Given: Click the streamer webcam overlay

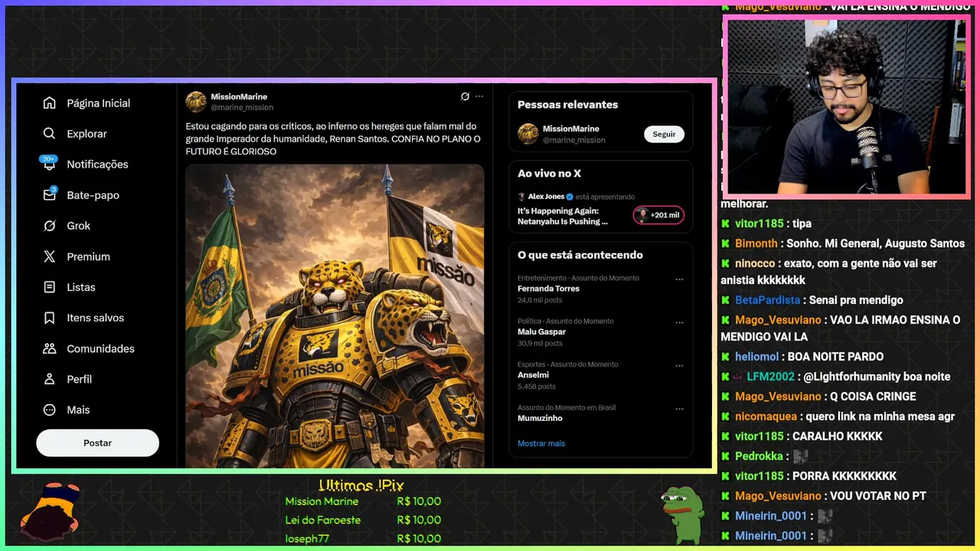Looking at the screenshot, I should [x=846, y=107].
